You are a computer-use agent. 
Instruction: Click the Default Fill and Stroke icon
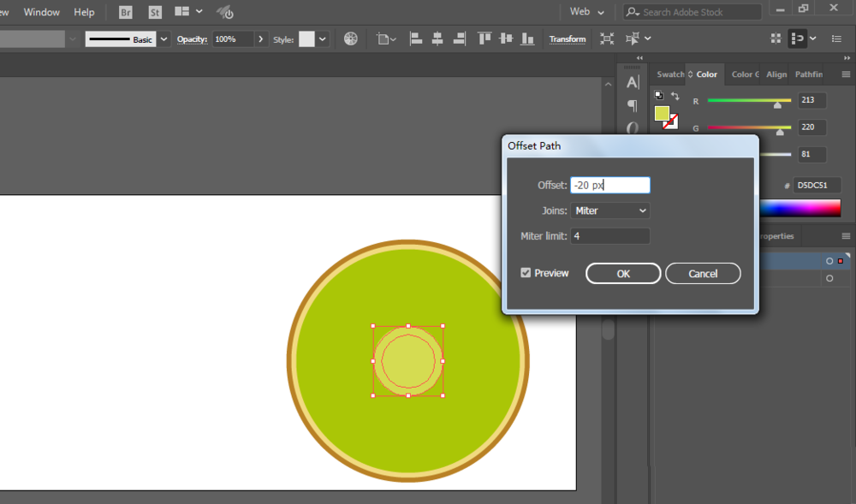659,96
